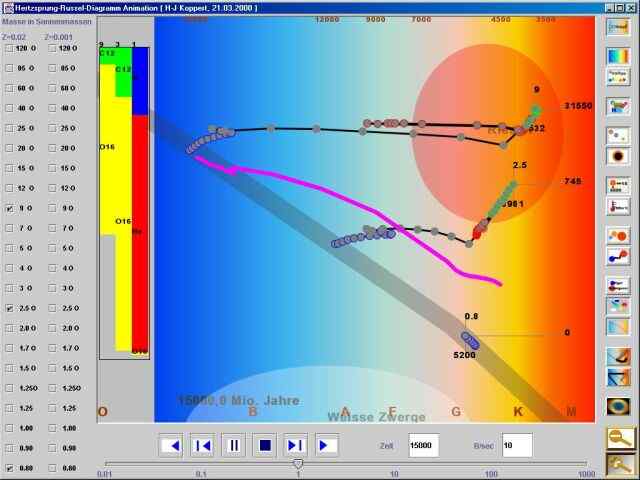Enable the 120 mass checkbox for Z=0.001
The width and height of the screenshot is (640, 480).
(x=50, y=48)
